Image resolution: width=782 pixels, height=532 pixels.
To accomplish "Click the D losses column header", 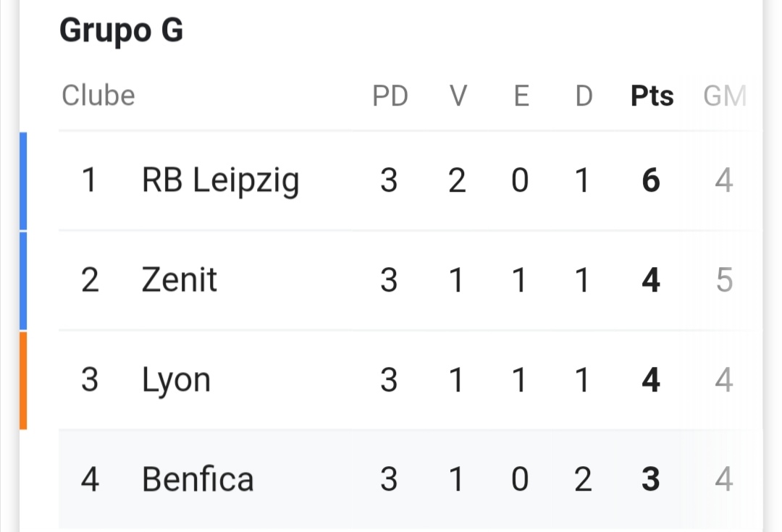I will [584, 96].
